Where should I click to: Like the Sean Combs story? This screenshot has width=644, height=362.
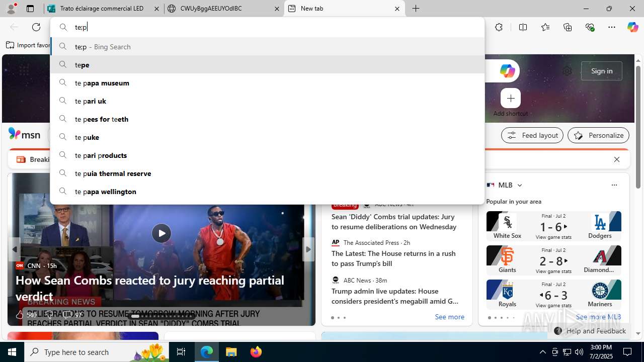pyautogui.click(x=26, y=315)
